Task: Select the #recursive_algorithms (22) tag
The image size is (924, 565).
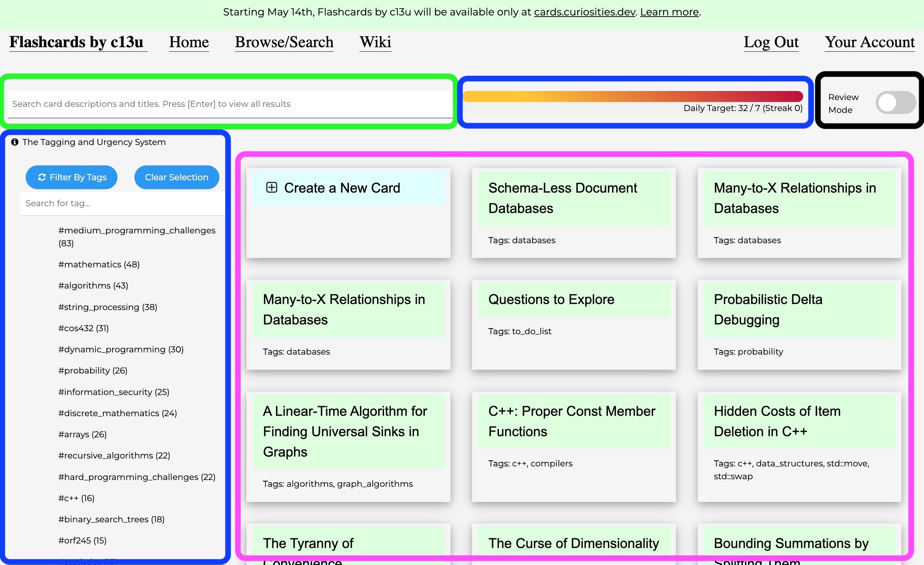Action: pos(114,455)
